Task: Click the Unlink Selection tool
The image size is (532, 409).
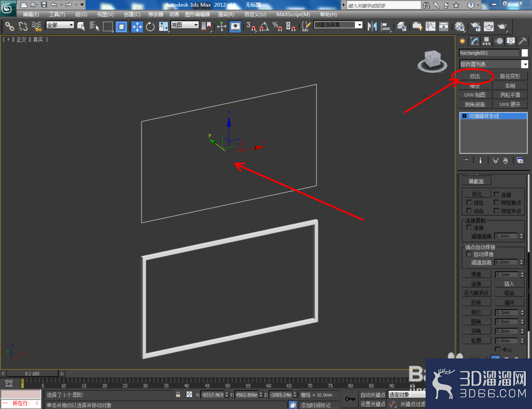Action: 23,26
